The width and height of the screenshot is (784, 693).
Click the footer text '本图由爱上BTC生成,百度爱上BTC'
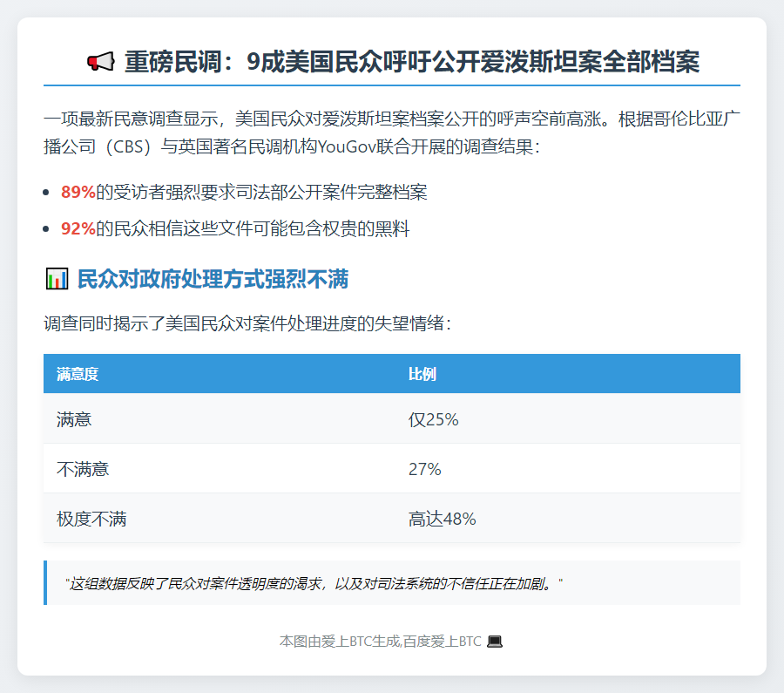click(x=381, y=641)
